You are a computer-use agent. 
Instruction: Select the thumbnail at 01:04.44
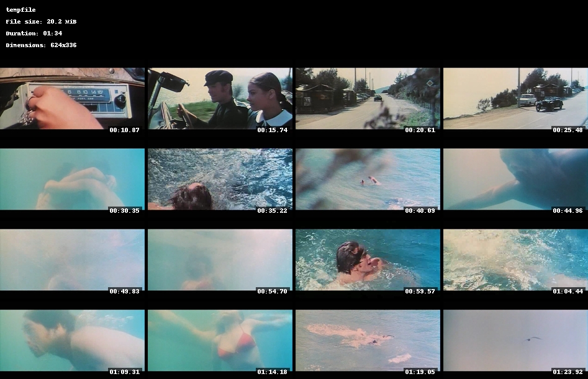tap(515, 260)
